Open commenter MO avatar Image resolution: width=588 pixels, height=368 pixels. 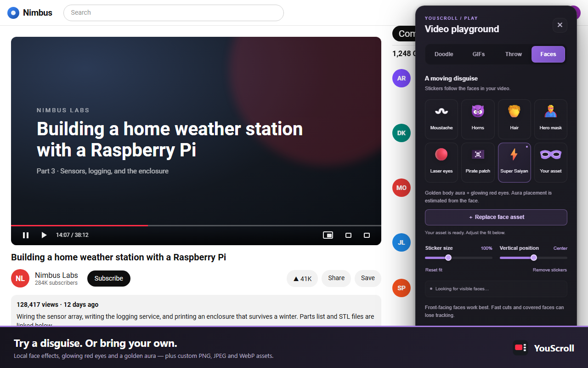tap(401, 188)
